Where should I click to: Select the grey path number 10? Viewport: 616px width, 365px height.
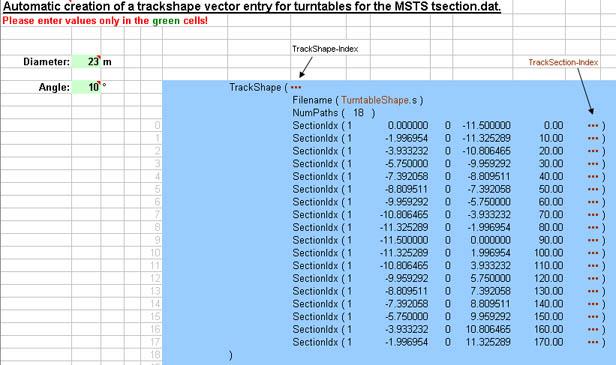point(155,253)
